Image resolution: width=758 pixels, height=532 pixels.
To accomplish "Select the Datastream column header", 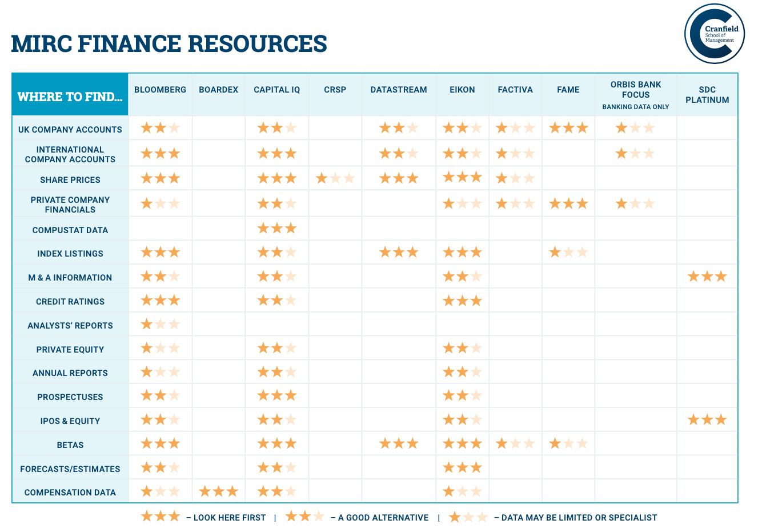I will 399,90.
